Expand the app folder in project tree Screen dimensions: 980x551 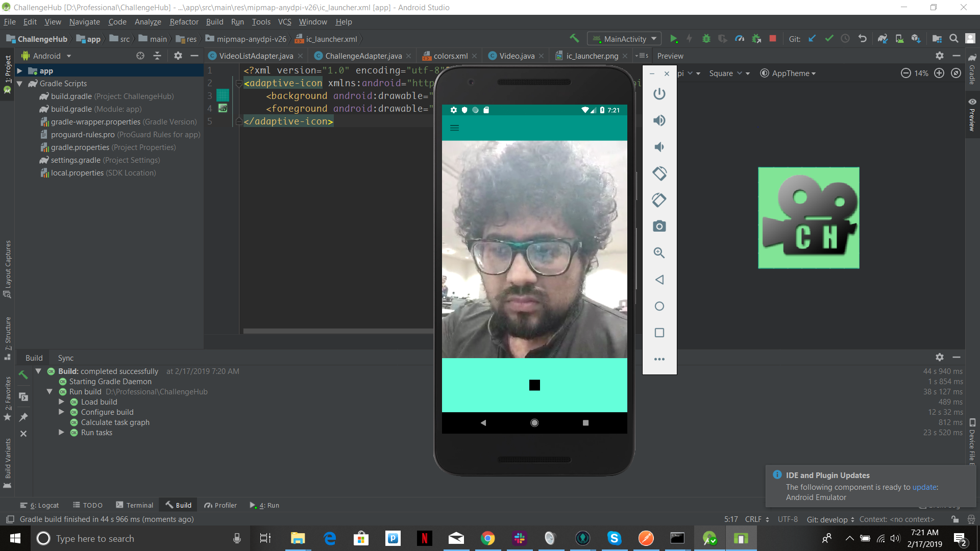19,71
